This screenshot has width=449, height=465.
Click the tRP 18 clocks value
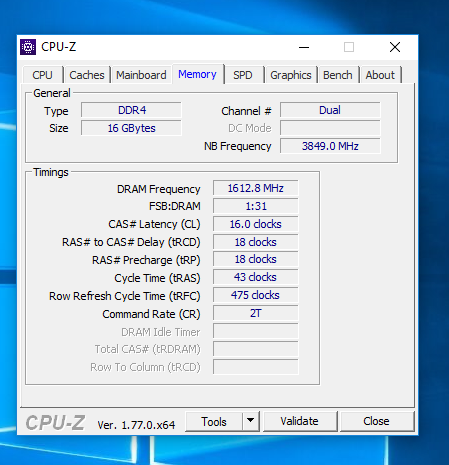pyautogui.click(x=256, y=259)
